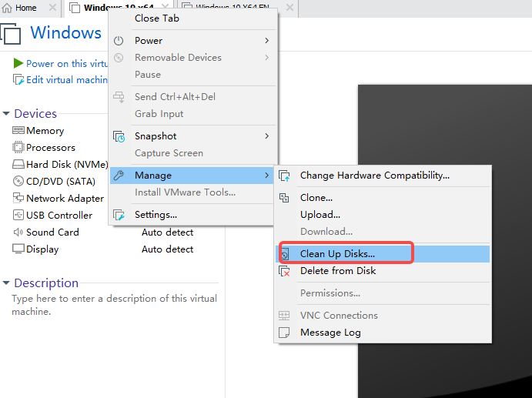
Task: Select Close Tab from context menu
Action: (192, 18)
